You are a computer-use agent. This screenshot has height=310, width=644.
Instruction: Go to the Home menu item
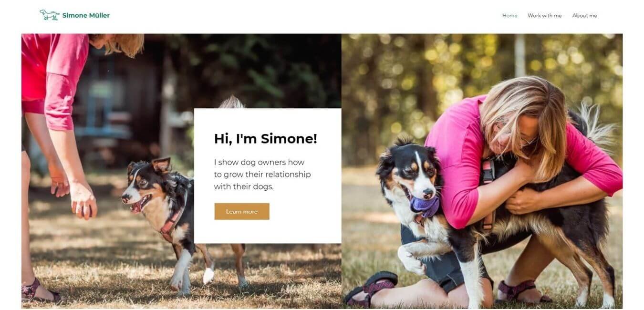[x=509, y=16]
